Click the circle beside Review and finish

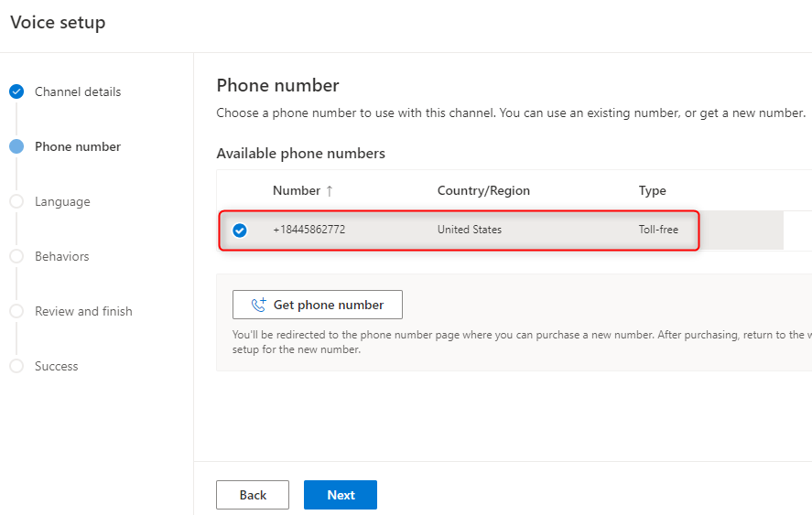point(16,311)
